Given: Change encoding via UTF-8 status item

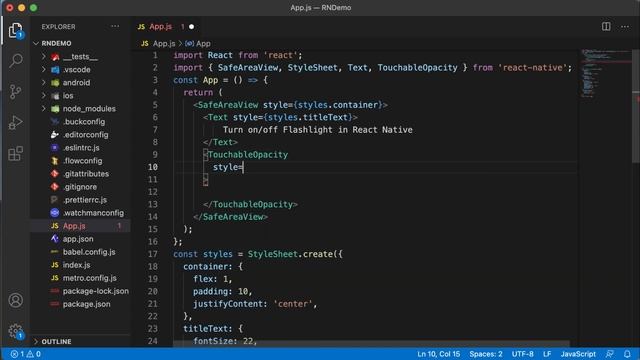Looking at the screenshot, I should tap(522, 354).
